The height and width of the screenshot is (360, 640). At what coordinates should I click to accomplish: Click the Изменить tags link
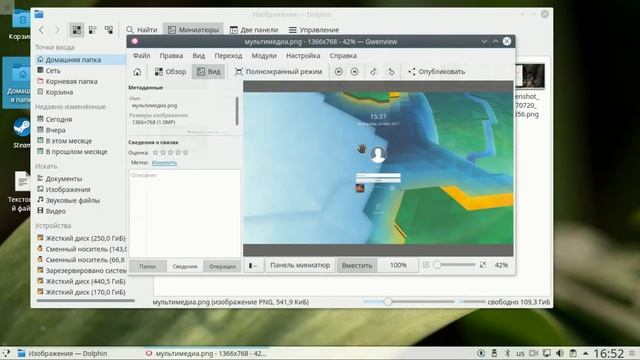tap(164, 162)
